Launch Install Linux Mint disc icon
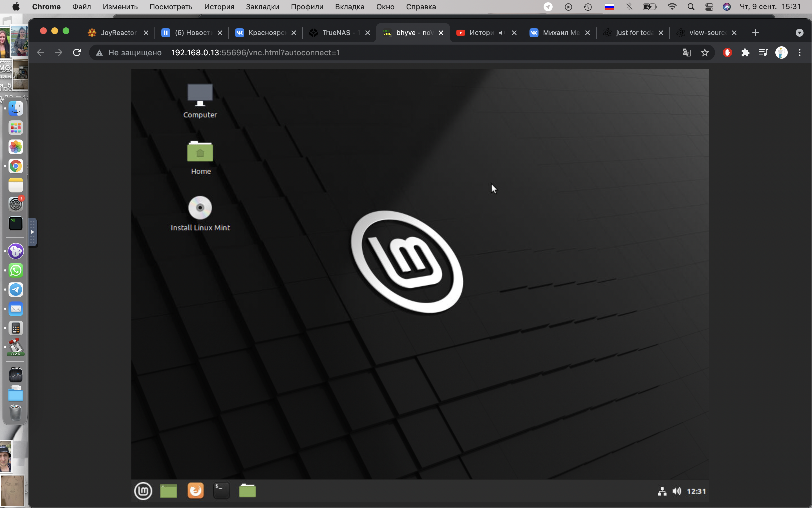 coord(200,214)
